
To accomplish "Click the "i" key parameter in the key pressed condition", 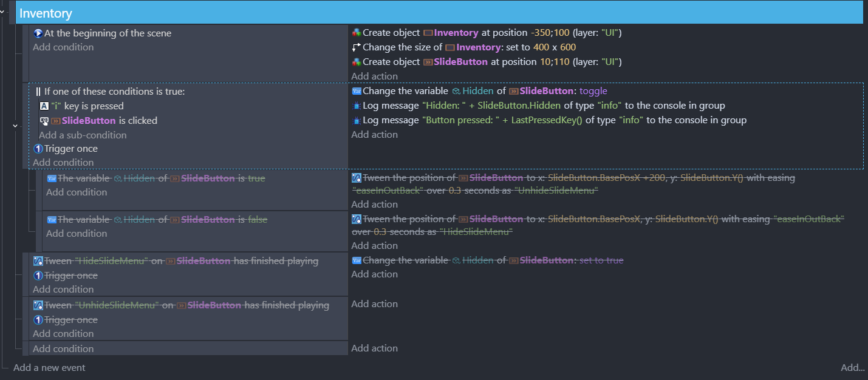I will pos(55,106).
